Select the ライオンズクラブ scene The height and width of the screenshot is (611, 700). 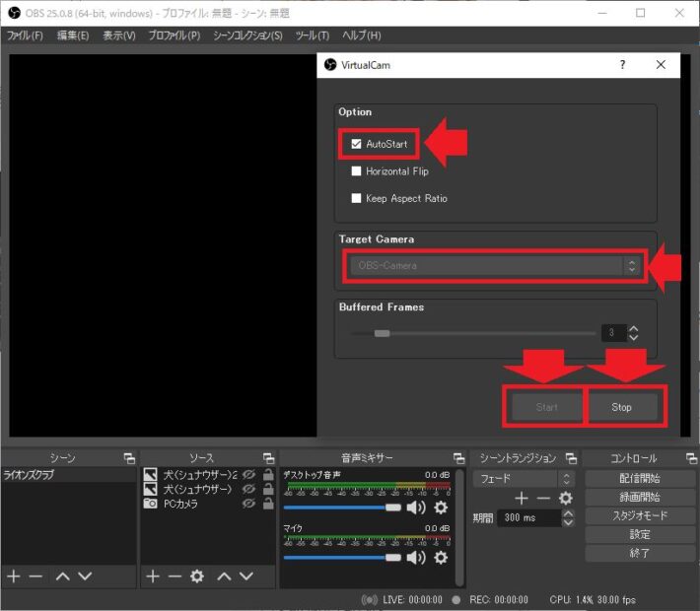pyautogui.click(x=68, y=474)
